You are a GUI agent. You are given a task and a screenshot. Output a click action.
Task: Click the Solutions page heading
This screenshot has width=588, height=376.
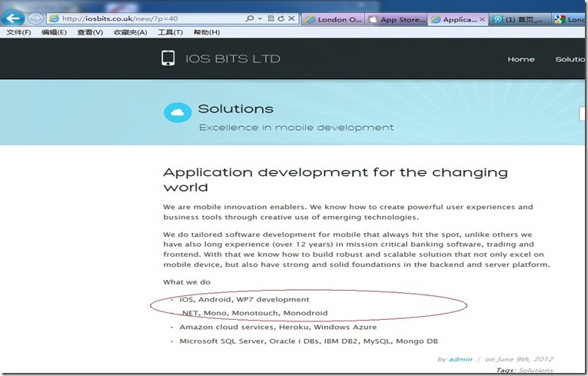(x=235, y=109)
